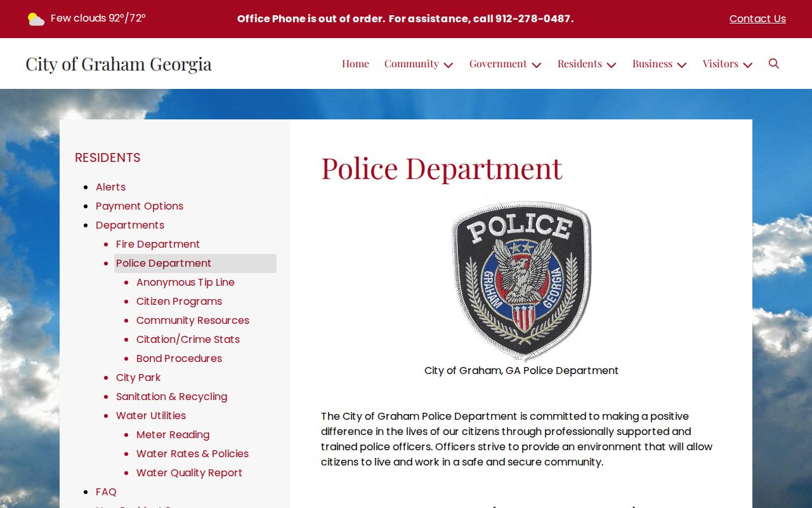Click the Police Department page heading

point(442,168)
